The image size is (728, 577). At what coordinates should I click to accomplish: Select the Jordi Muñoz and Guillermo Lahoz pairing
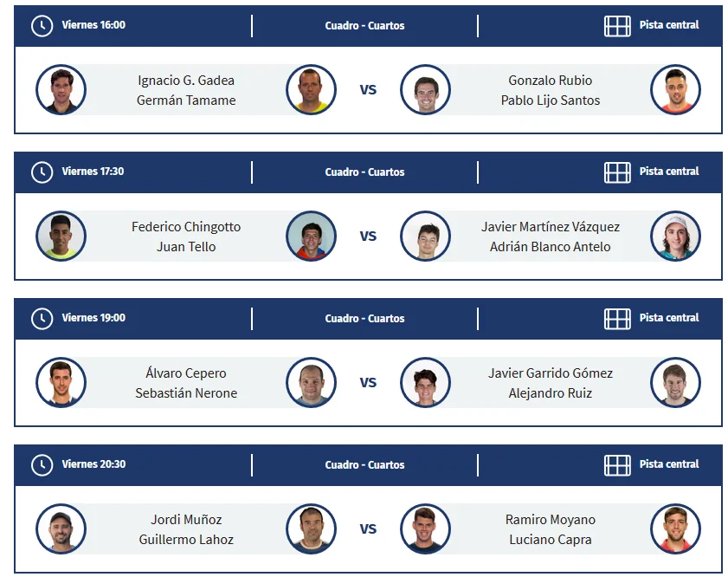(x=184, y=528)
